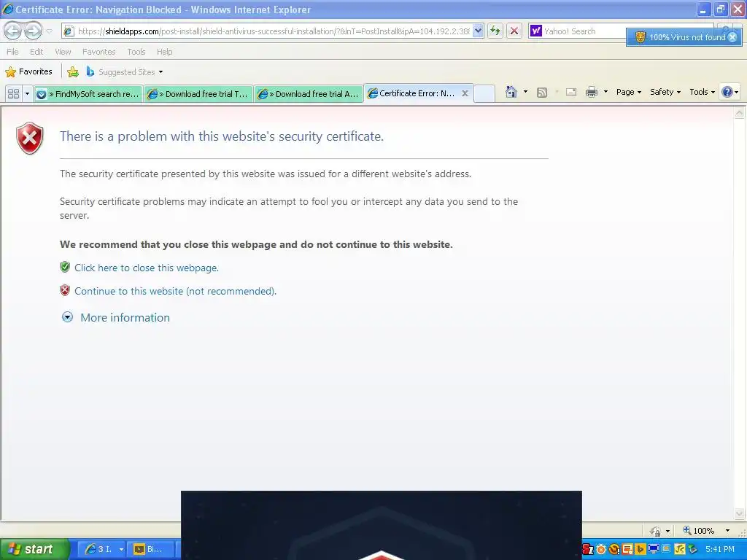Click the network monitor tray icon
The image size is (747, 560).
tap(653, 550)
